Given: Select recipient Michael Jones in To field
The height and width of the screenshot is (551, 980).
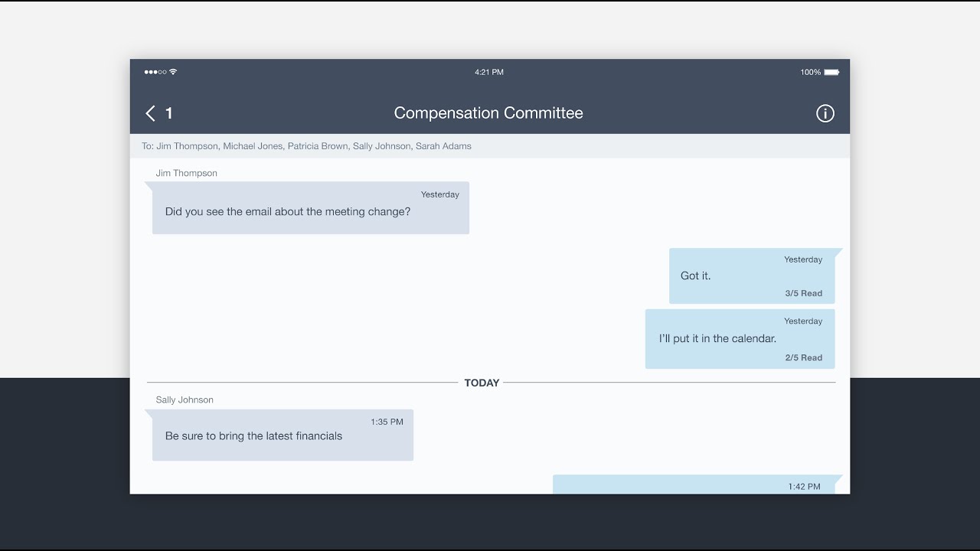Looking at the screenshot, I should tap(253, 146).
